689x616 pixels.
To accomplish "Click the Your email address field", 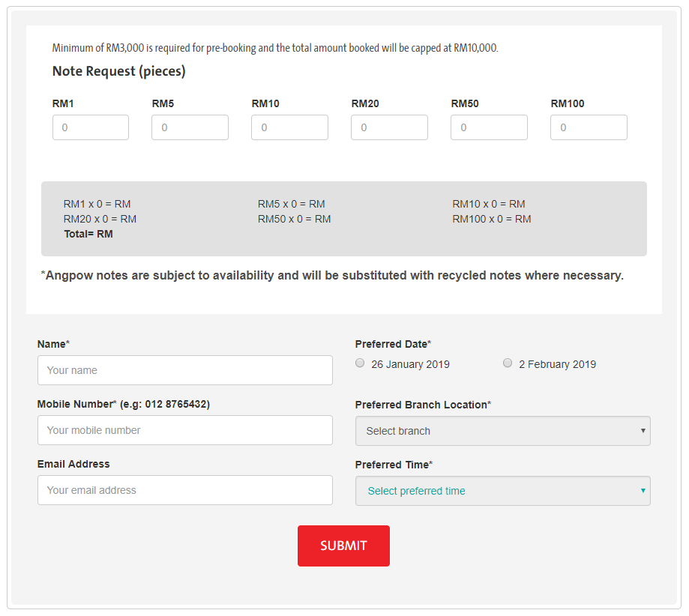I will [184, 490].
